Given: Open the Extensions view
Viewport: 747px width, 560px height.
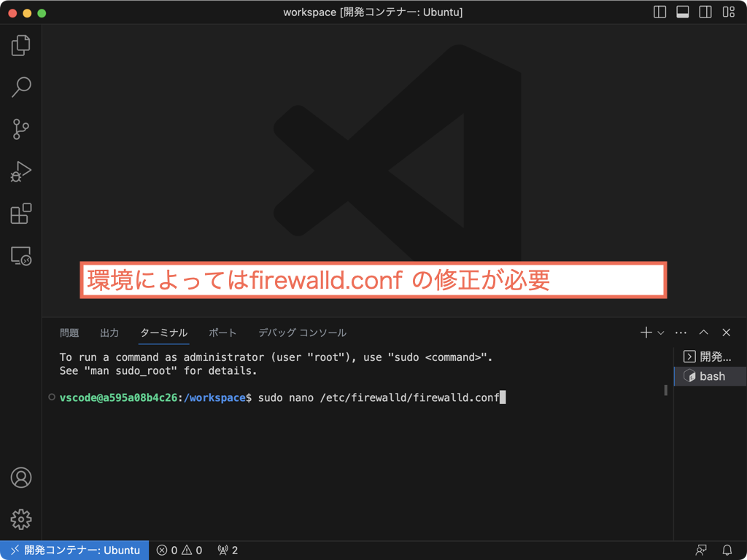Looking at the screenshot, I should point(21,214).
